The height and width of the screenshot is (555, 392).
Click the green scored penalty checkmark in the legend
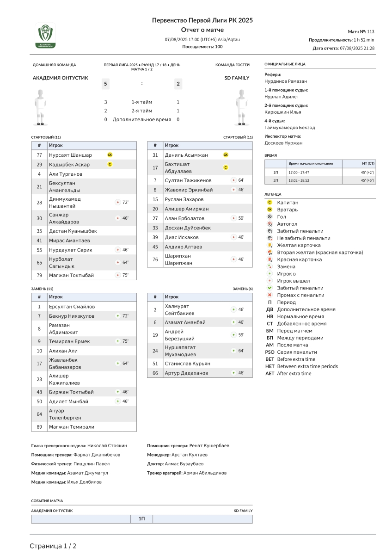pos(269,288)
